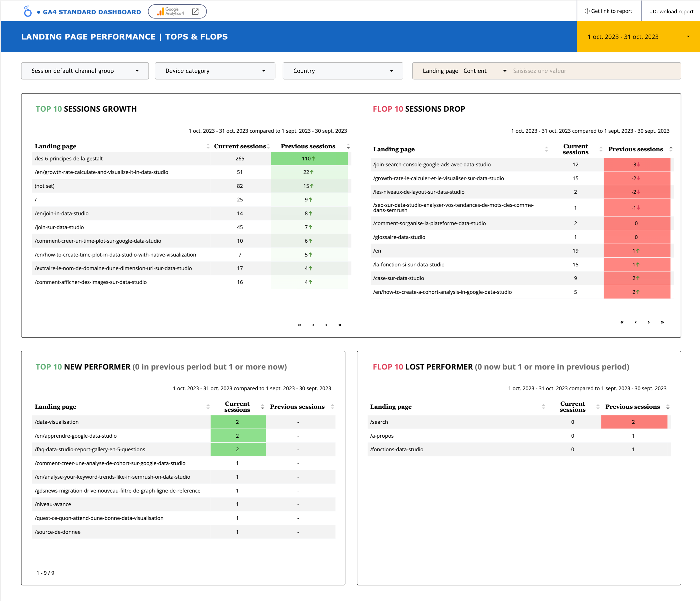The image size is (700, 601).
Task: Toggle sort on Current sessions in Sessions Drop table
Action: [x=601, y=149]
